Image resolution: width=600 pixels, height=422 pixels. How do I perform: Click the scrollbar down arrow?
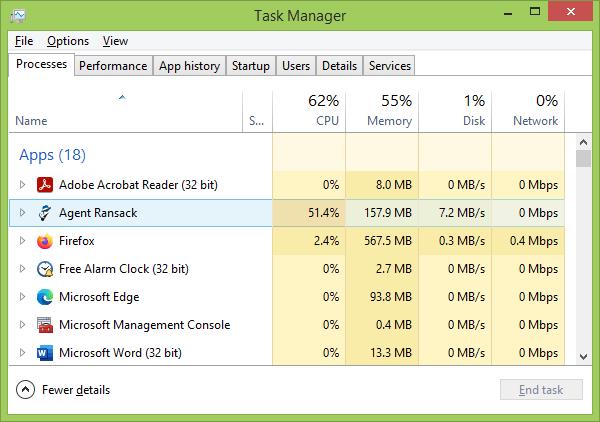pos(583,357)
